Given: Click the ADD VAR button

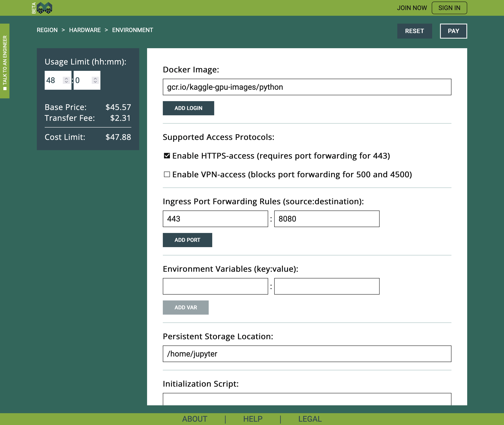Looking at the screenshot, I should [186, 307].
